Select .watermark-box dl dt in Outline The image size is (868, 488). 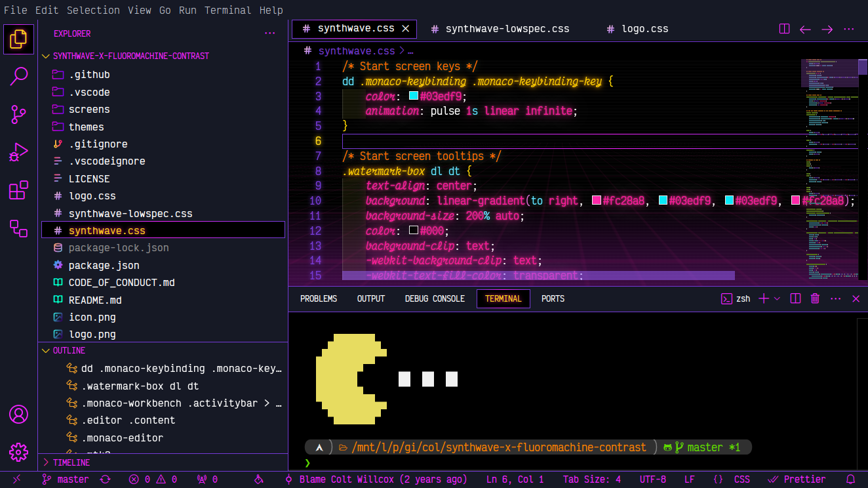click(140, 386)
